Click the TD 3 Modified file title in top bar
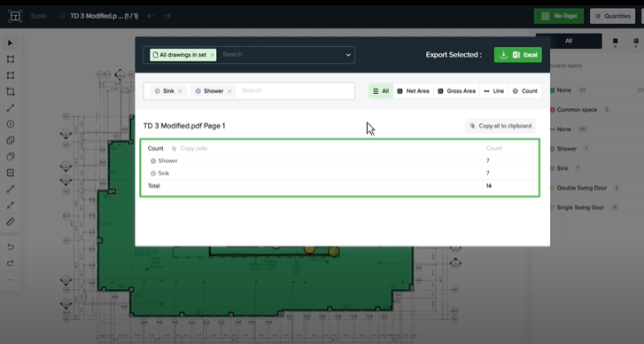 104,16
